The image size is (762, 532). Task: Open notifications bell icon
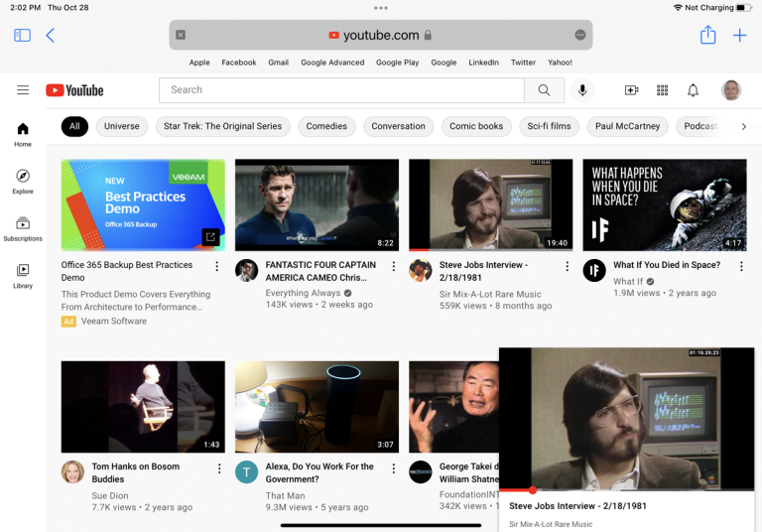tap(693, 90)
